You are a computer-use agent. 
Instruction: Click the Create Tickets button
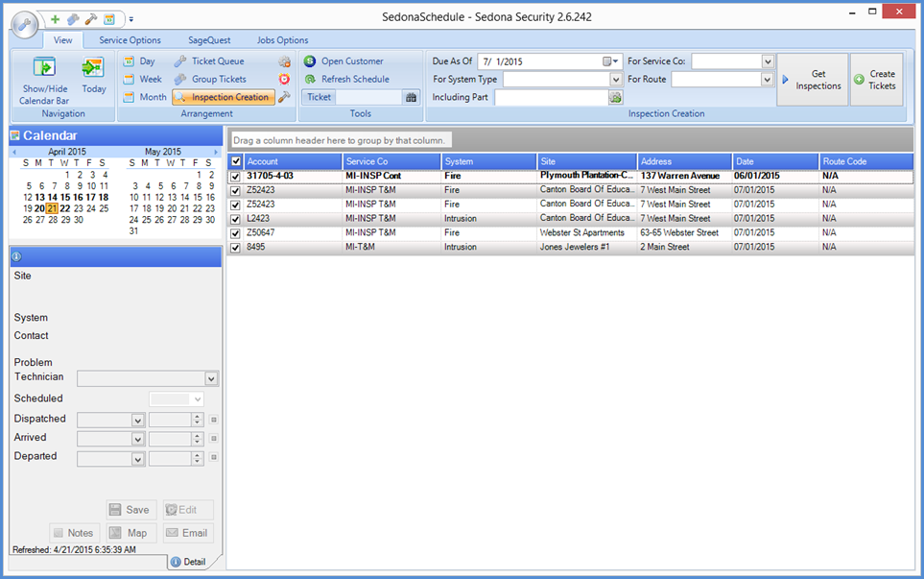click(x=877, y=80)
